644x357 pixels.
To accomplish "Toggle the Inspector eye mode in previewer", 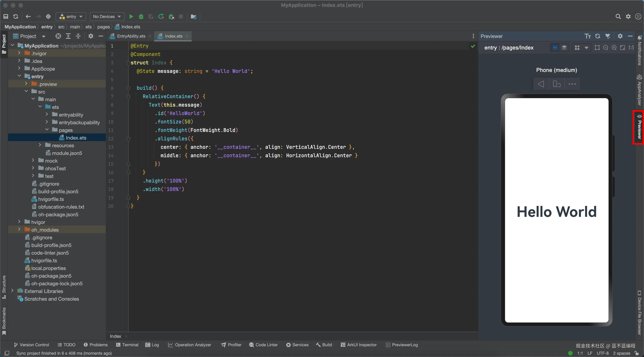I will click(x=555, y=48).
